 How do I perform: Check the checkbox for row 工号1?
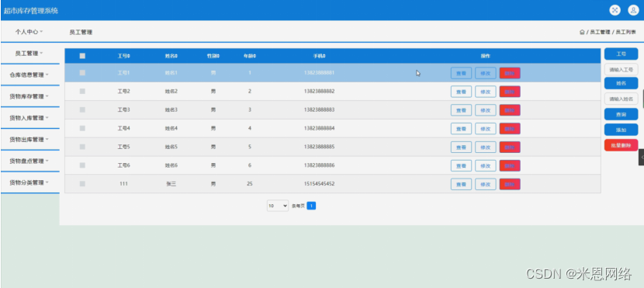click(x=82, y=73)
